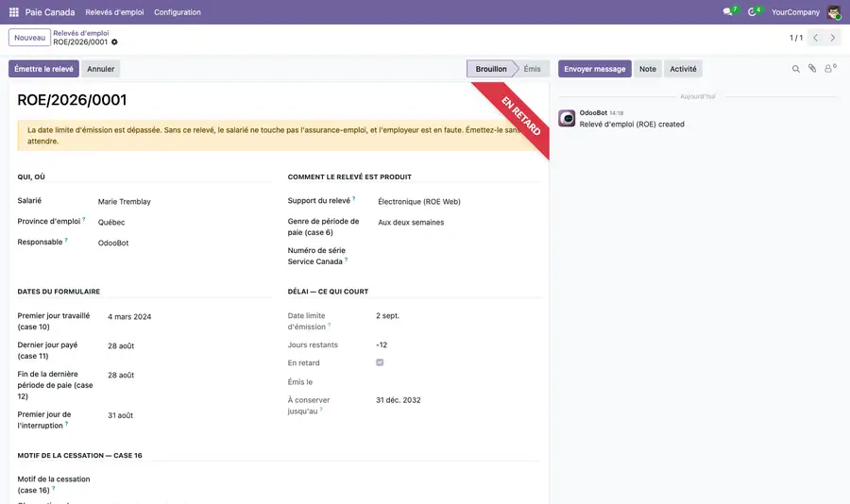Show help tooltip for Province d'emploi
This screenshot has height=504, width=850.
tap(83, 220)
